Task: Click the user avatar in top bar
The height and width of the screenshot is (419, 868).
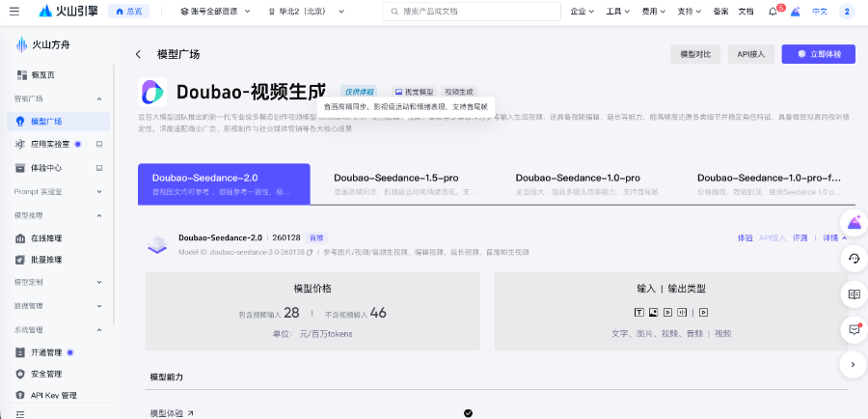Action: point(847,12)
